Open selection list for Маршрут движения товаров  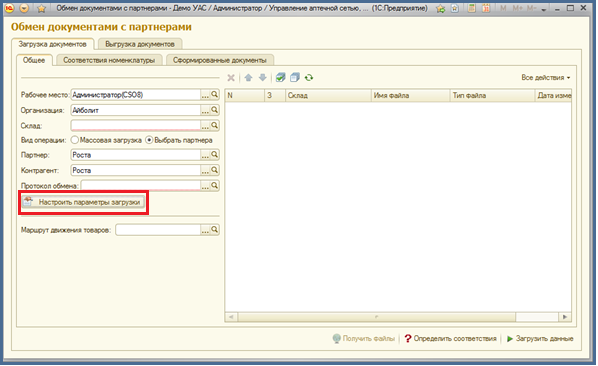pyautogui.click(x=205, y=230)
